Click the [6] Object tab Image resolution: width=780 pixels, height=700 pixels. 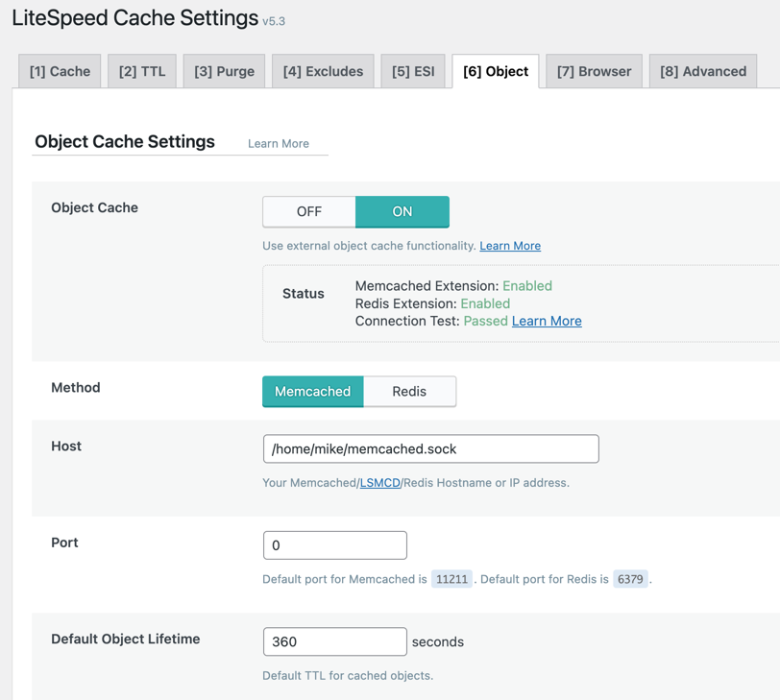click(496, 71)
